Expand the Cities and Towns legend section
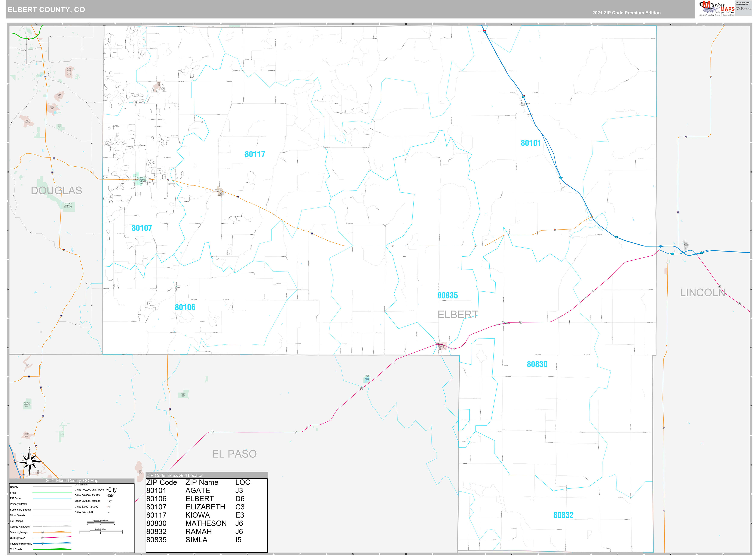 click(82, 485)
